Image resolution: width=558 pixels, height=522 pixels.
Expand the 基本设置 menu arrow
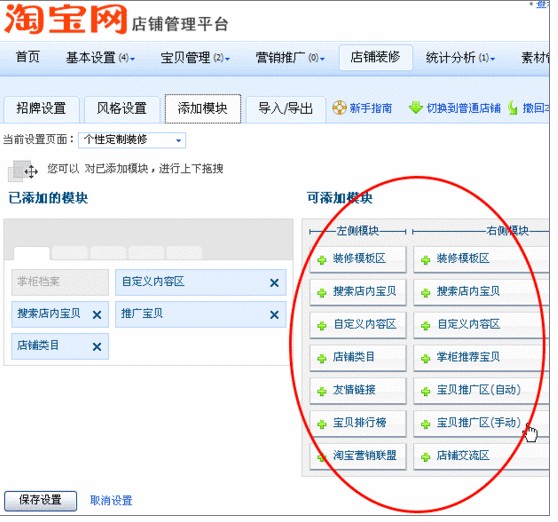[x=132, y=59]
